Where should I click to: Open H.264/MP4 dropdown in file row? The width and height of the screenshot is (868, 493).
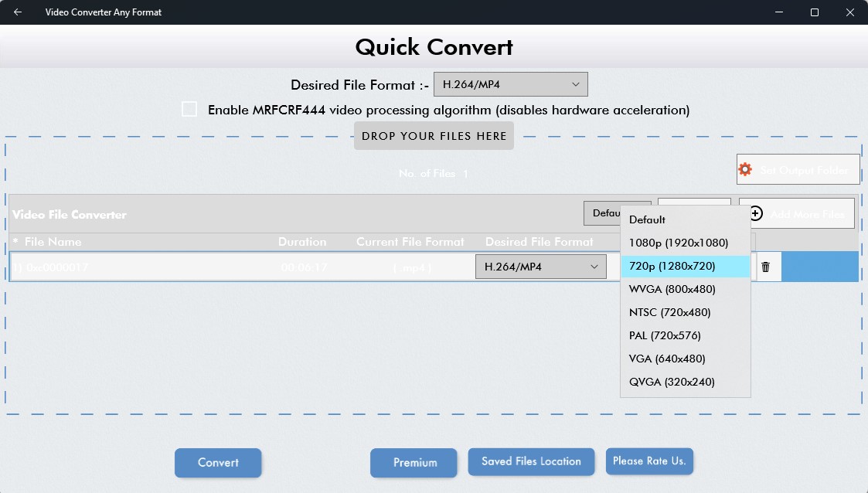(x=541, y=267)
